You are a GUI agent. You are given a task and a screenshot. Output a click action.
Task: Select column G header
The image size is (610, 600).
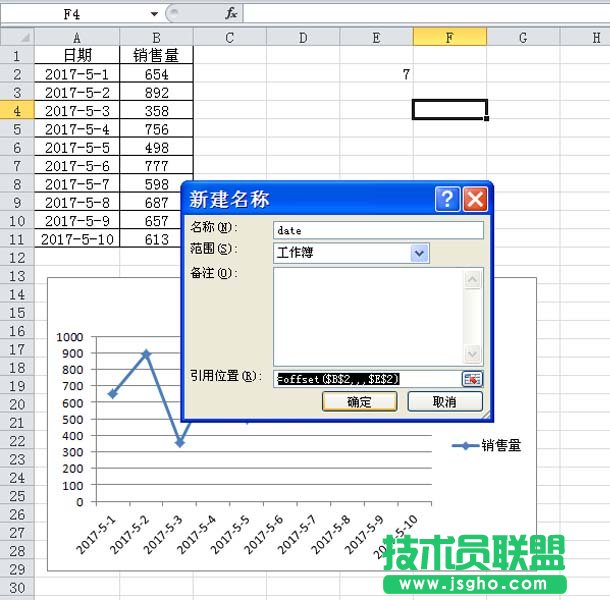pos(523,37)
